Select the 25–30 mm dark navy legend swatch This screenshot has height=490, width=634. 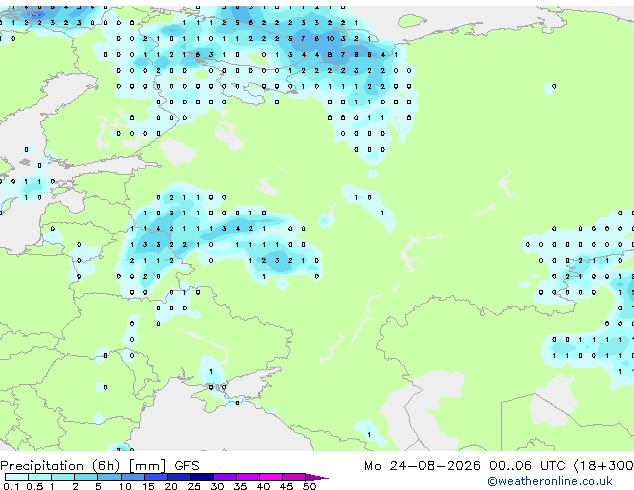tap(202, 477)
